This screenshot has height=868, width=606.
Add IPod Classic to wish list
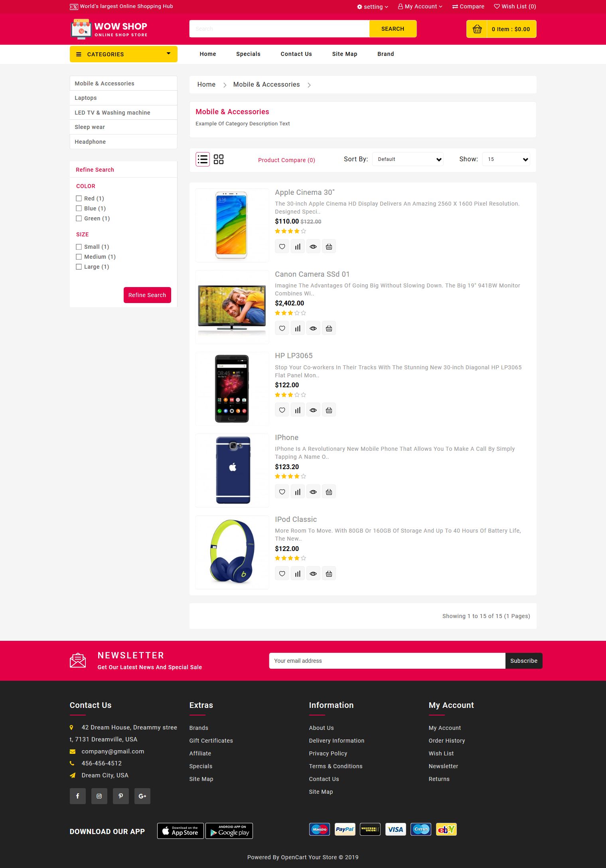point(282,574)
